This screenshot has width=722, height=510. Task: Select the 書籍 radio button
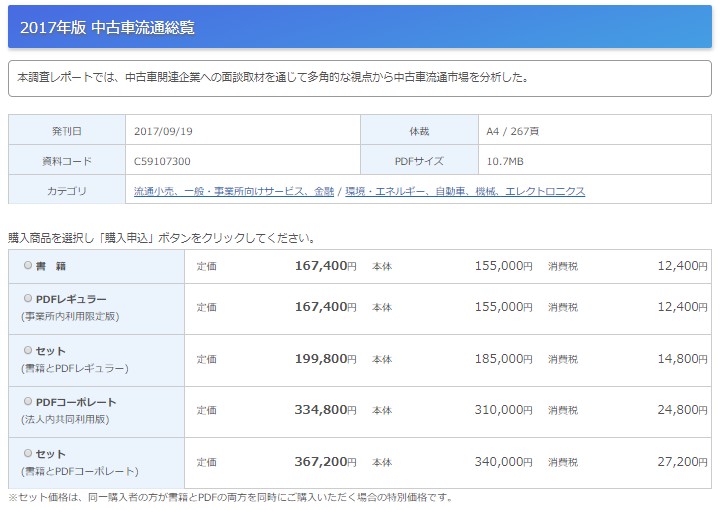28,265
